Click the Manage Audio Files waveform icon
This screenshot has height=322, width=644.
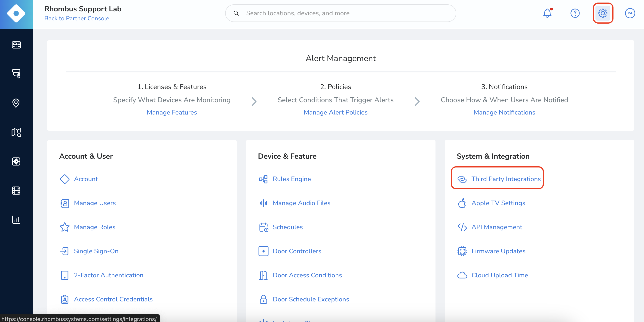click(x=263, y=203)
